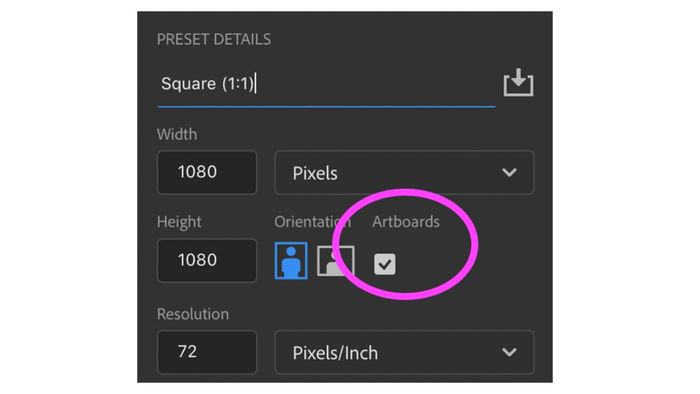This screenshot has height=394, width=700.
Task: Click the Artboards label text
Action: (406, 222)
